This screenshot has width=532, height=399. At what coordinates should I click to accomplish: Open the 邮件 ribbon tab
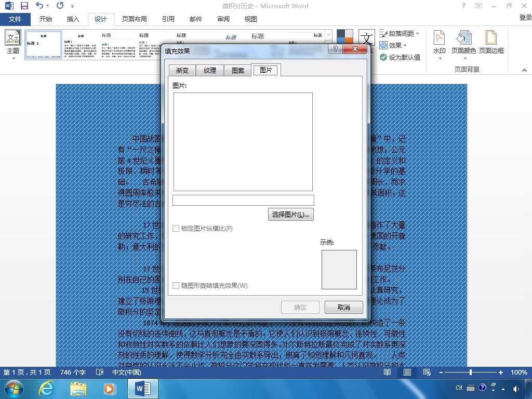point(196,19)
